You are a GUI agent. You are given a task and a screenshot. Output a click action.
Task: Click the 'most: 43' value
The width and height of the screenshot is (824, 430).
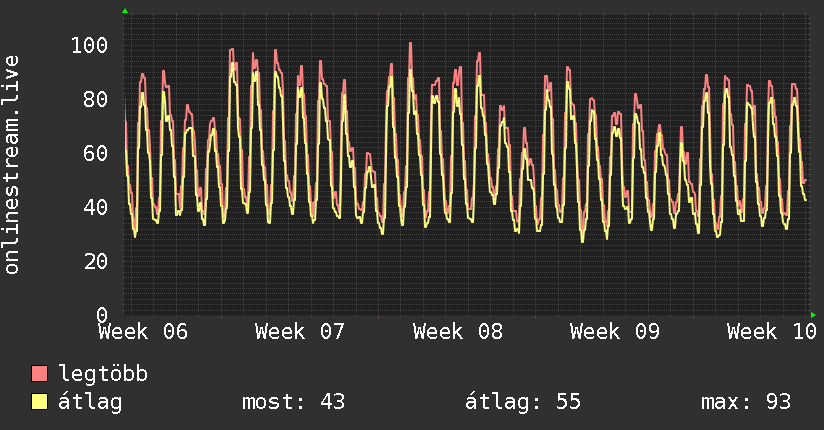pyautogui.click(x=293, y=402)
